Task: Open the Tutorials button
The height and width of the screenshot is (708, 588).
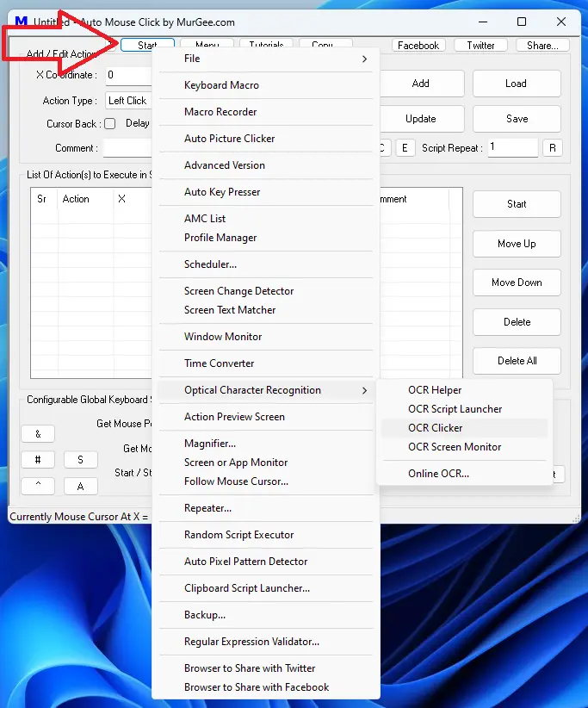Action: 266,44
